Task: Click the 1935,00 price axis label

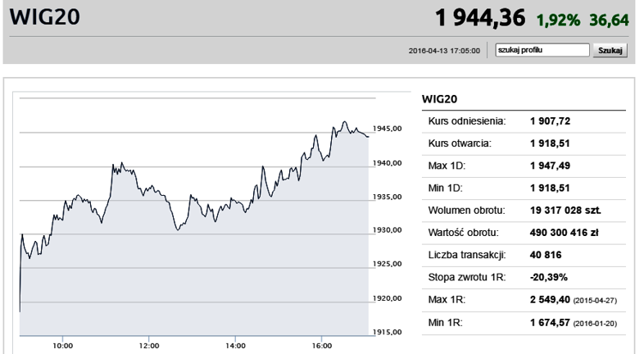Action: (388, 197)
